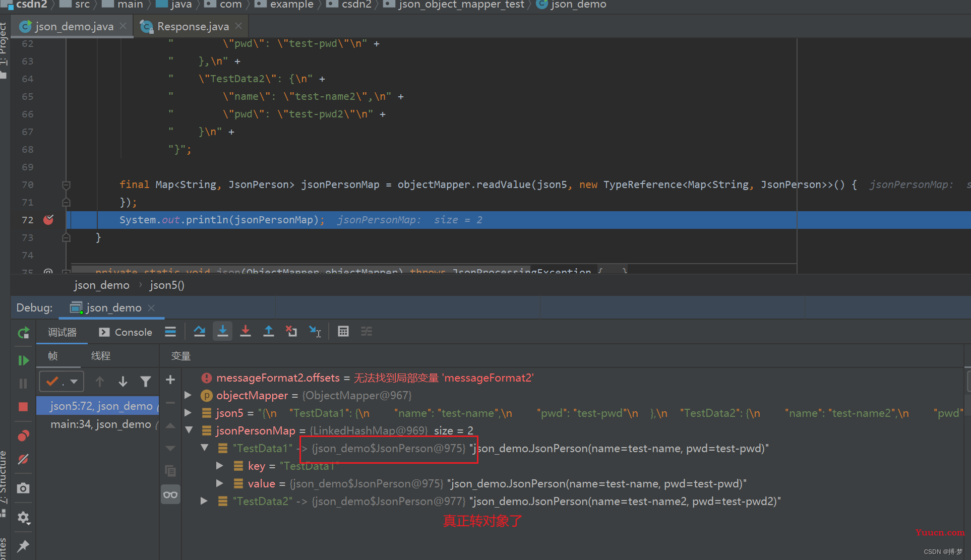Image resolution: width=971 pixels, height=560 pixels.
Task: View all breakpoints
Action: [x=23, y=436]
